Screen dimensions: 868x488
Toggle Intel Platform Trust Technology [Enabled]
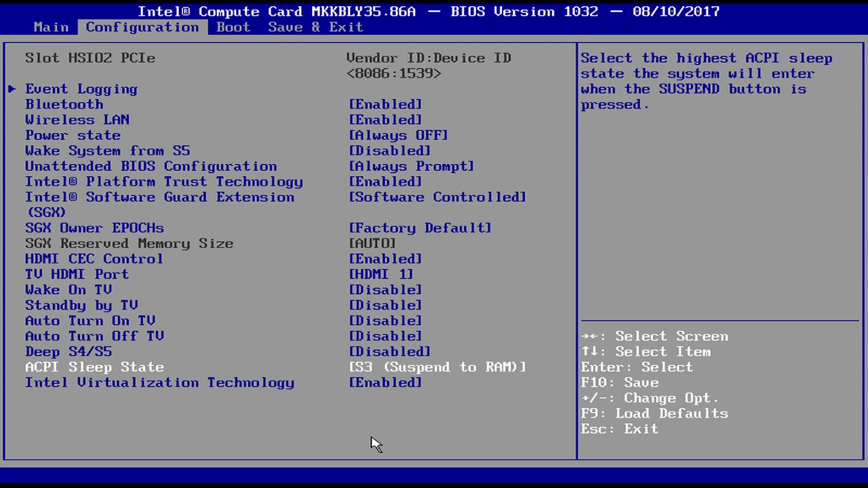click(385, 182)
